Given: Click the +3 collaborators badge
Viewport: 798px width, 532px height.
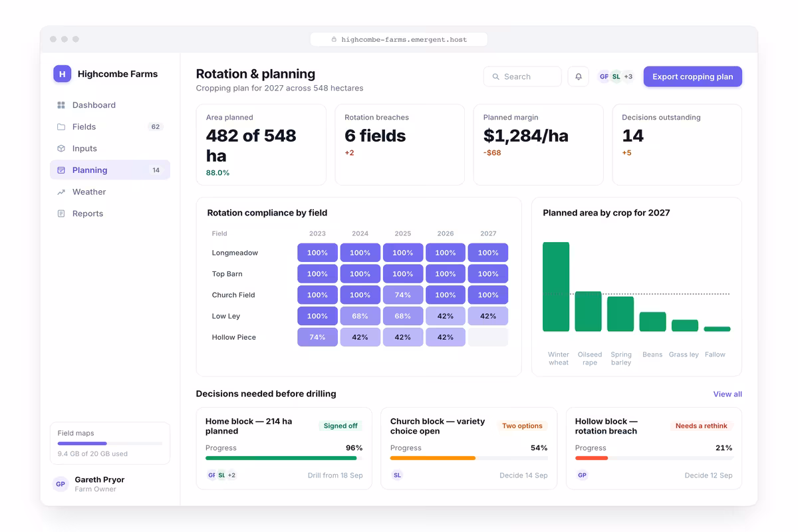Looking at the screenshot, I should 628,76.
